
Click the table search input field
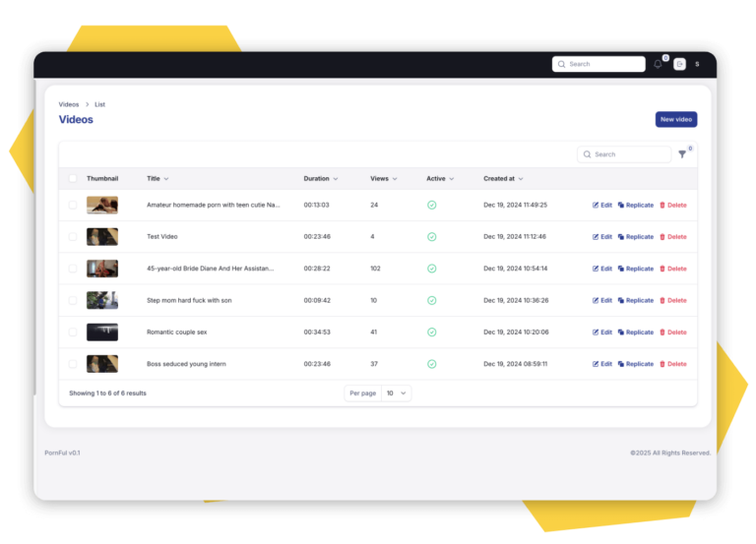pos(630,154)
